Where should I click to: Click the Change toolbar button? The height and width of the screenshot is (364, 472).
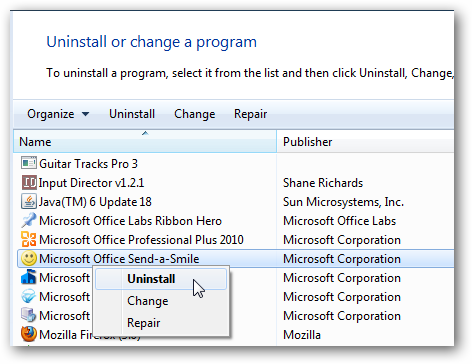tap(195, 114)
